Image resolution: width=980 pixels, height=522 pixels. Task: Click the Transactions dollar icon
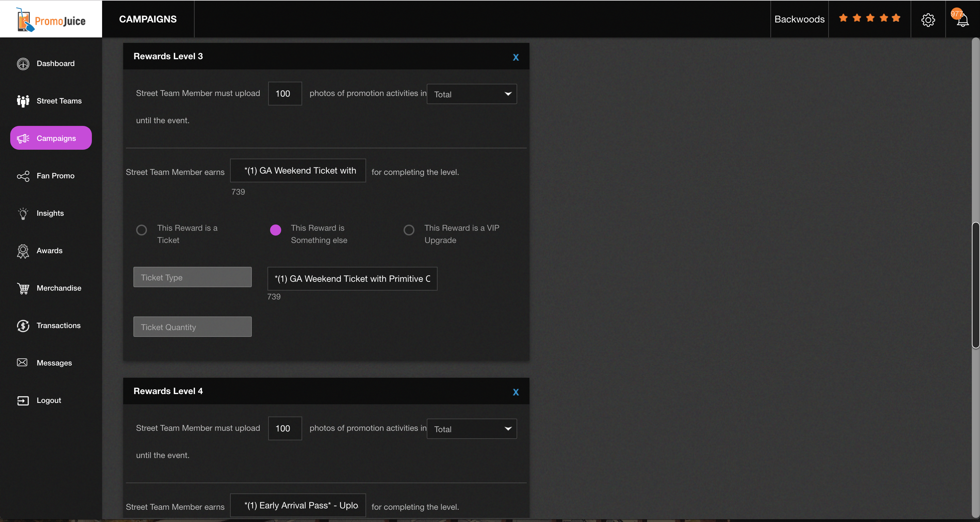(23, 326)
